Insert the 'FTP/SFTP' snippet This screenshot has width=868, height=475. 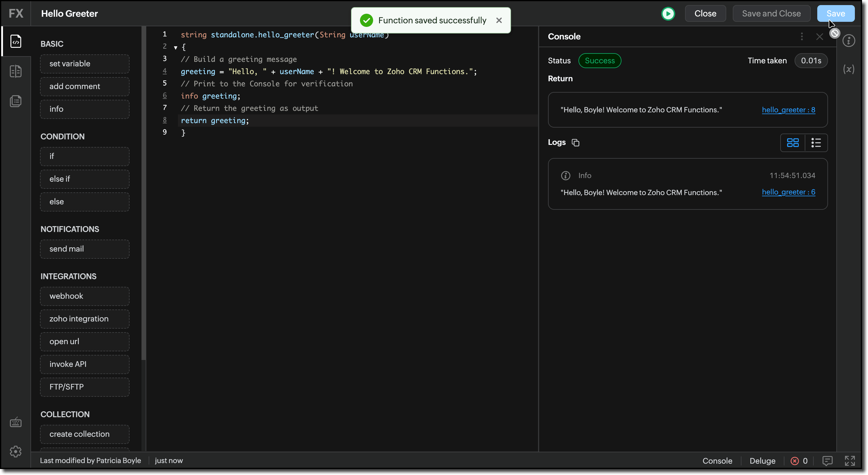point(84,387)
